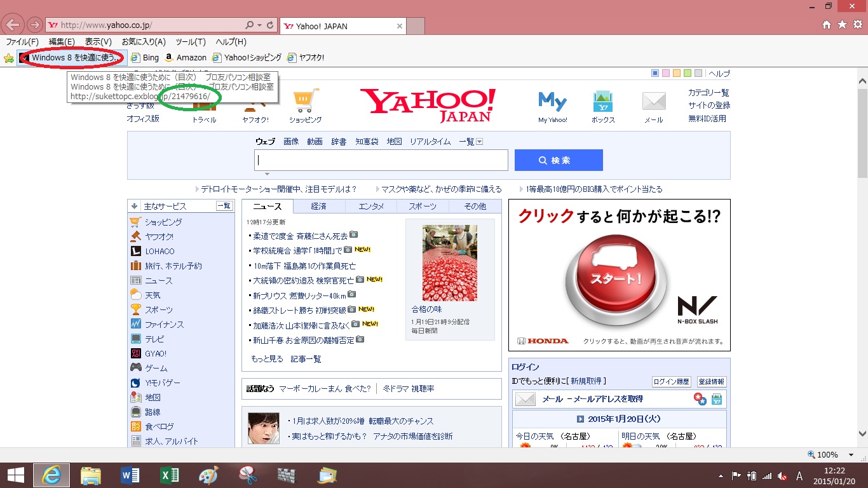Switch to the スポーツ news tab
Viewport: 868px width, 488px height.
coord(423,206)
